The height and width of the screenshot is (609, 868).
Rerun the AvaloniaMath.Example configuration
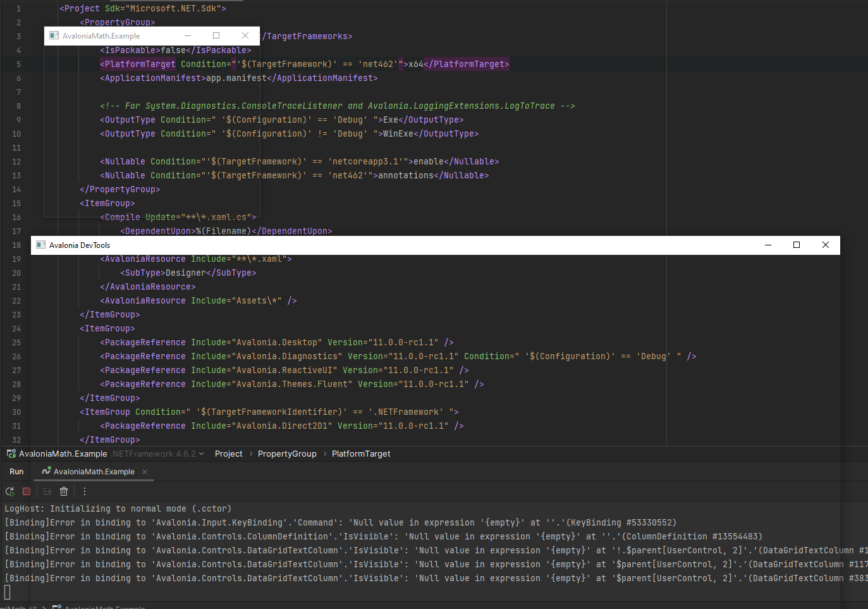tap(9, 491)
